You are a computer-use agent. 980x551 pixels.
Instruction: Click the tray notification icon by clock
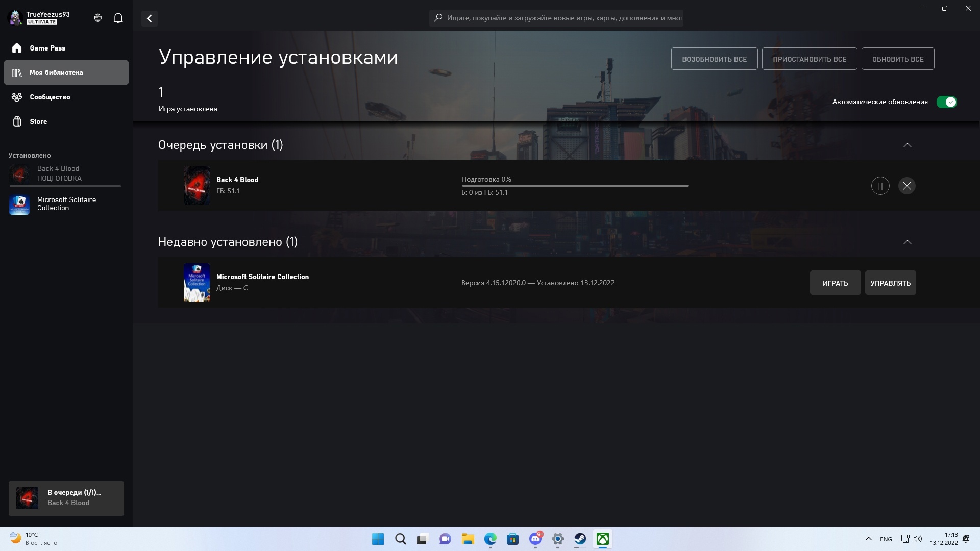pos(966,539)
